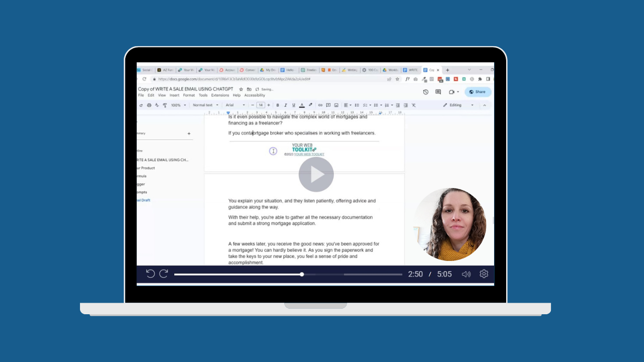Open the text alignment dropdown
The height and width of the screenshot is (362, 644).
347,105
